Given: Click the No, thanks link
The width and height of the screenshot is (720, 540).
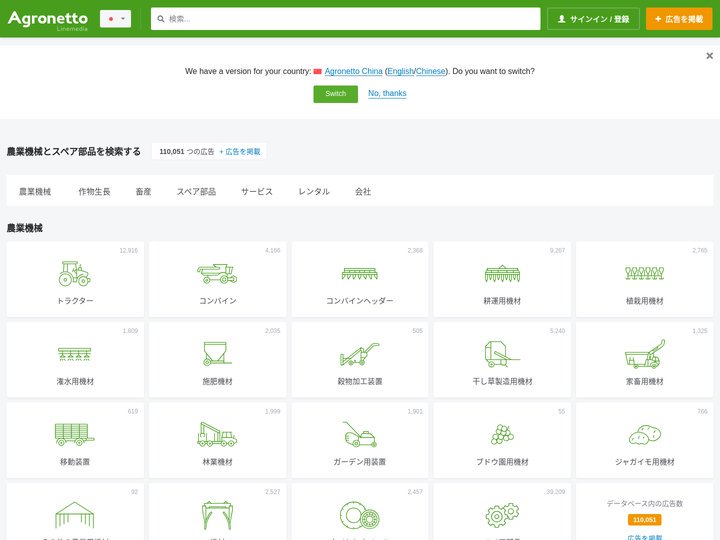Looking at the screenshot, I should (x=387, y=93).
